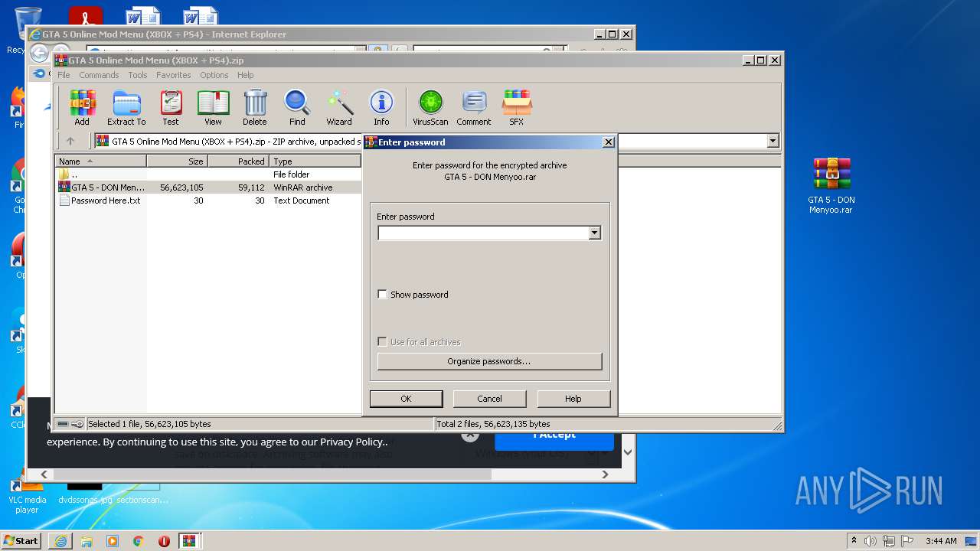Screen dimensions: 980x551
Task: Open Chrome from the taskbar
Action: pos(138,541)
